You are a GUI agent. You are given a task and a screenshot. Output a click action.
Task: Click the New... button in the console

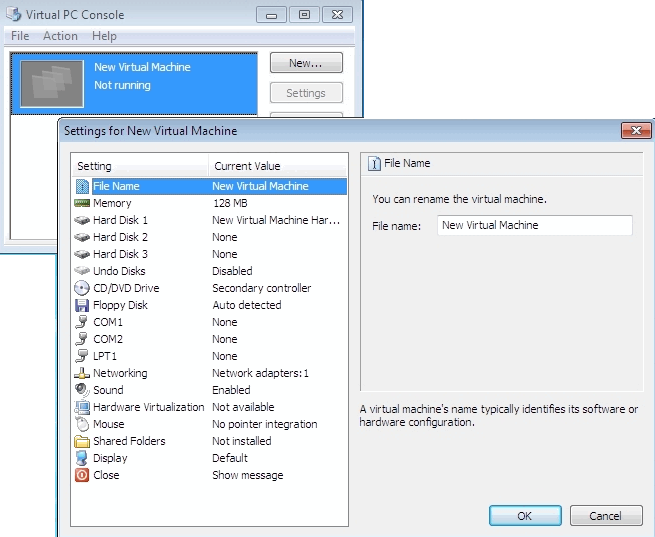306,63
